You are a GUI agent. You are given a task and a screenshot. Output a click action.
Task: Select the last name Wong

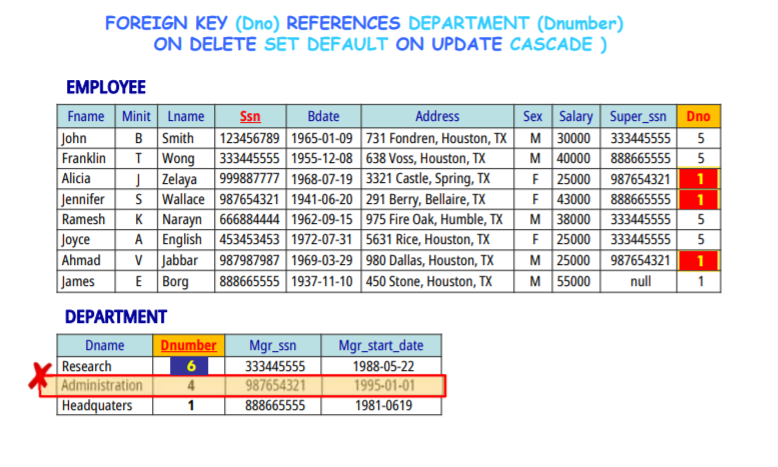[x=178, y=158]
